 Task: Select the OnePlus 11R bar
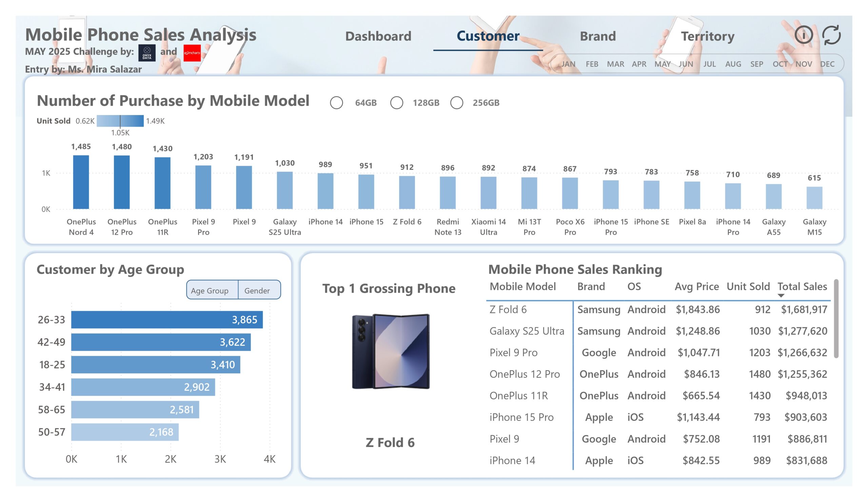point(162,183)
